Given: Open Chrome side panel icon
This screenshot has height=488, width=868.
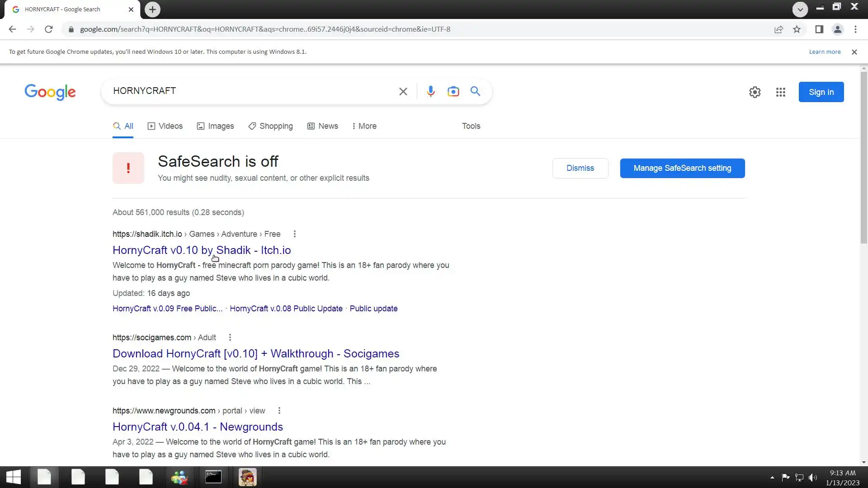Looking at the screenshot, I should click(819, 29).
